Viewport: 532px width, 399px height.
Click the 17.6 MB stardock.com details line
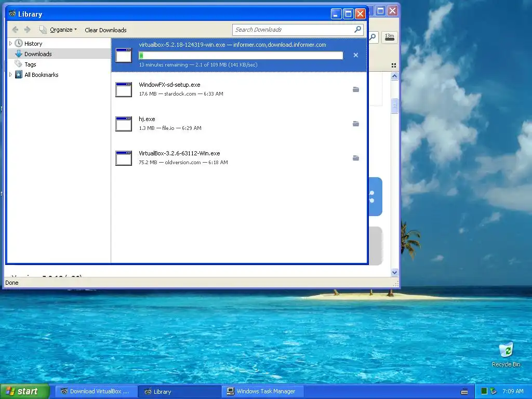coord(181,94)
